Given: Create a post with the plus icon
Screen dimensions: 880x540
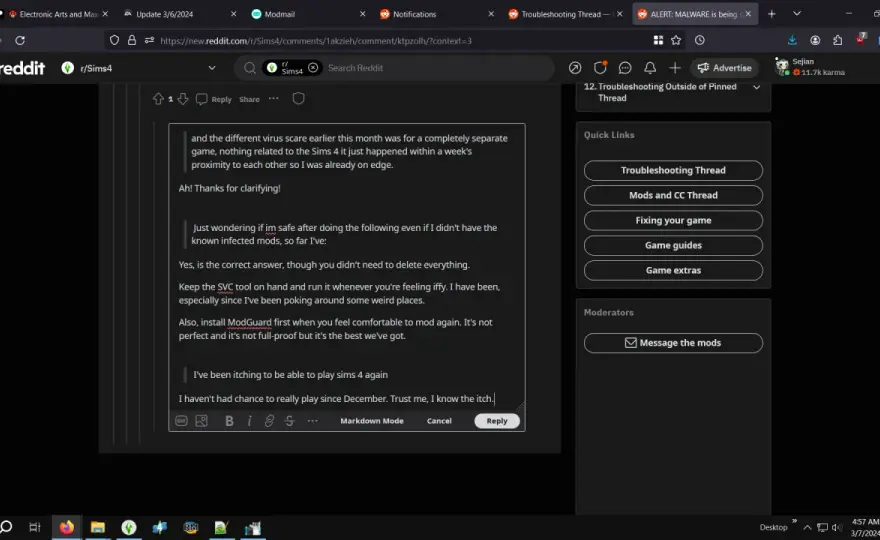Looking at the screenshot, I should coord(675,68).
